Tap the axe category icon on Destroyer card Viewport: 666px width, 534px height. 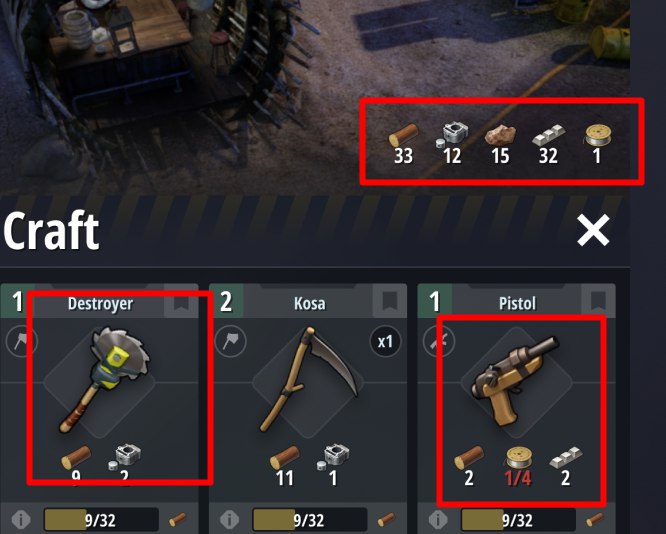click(21, 341)
